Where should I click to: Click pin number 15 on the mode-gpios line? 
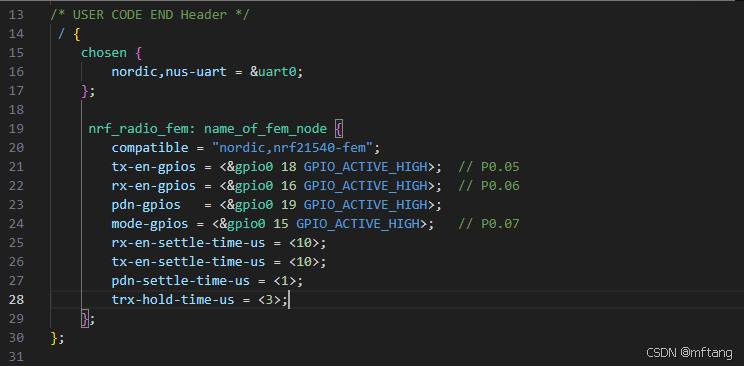pyautogui.click(x=281, y=224)
